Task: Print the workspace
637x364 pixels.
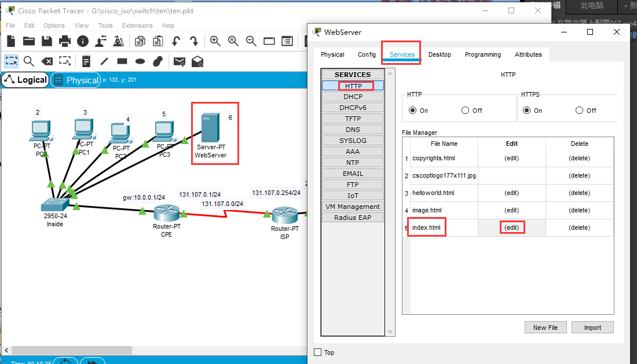Action: click(x=65, y=41)
